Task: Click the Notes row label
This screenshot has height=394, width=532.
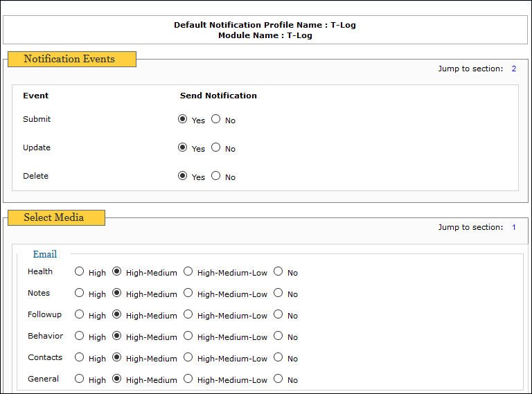Action: 39,293
